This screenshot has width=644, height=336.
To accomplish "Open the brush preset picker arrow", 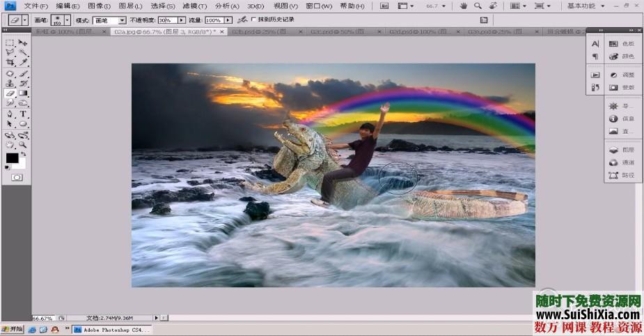I will point(68,21).
